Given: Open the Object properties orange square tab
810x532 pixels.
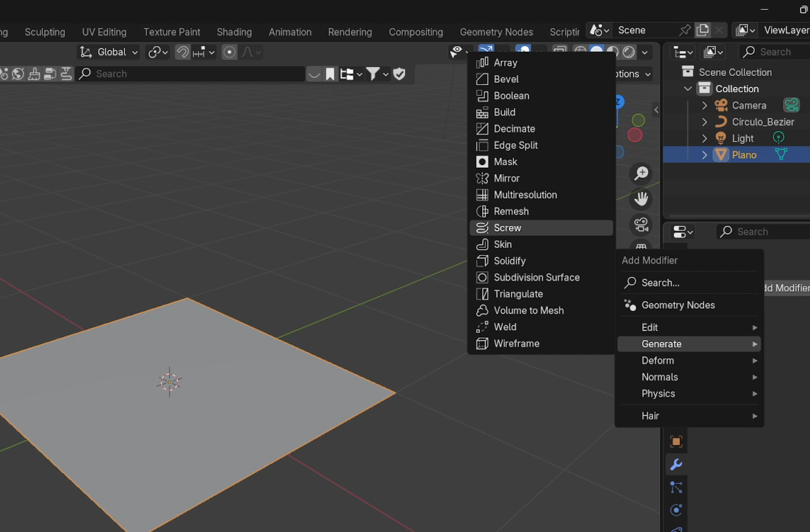Looking at the screenshot, I should [676, 442].
